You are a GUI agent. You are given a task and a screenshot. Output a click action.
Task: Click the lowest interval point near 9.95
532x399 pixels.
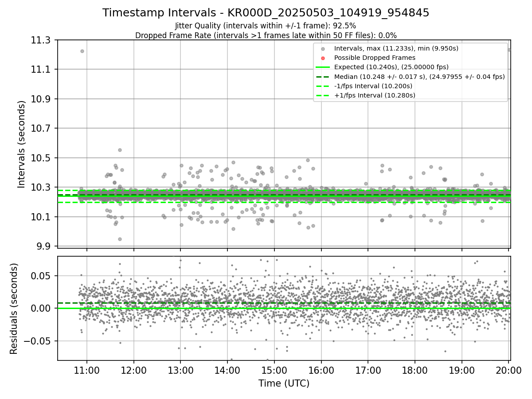click(x=120, y=239)
